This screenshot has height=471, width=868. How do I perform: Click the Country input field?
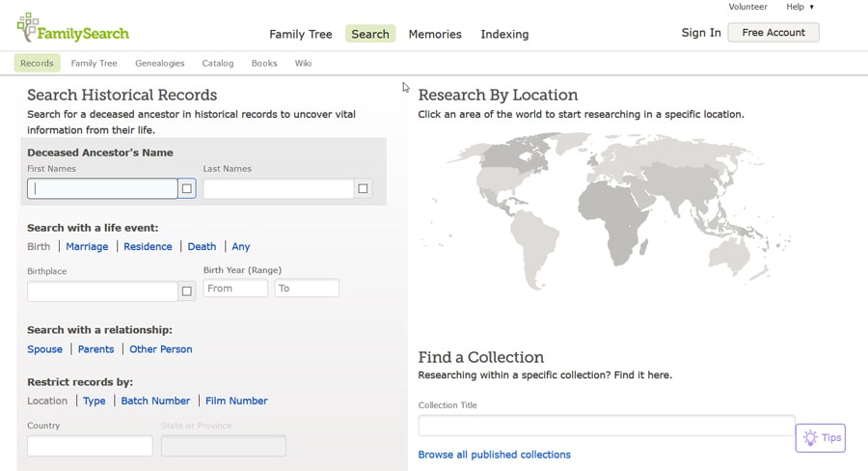pos(90,446)
